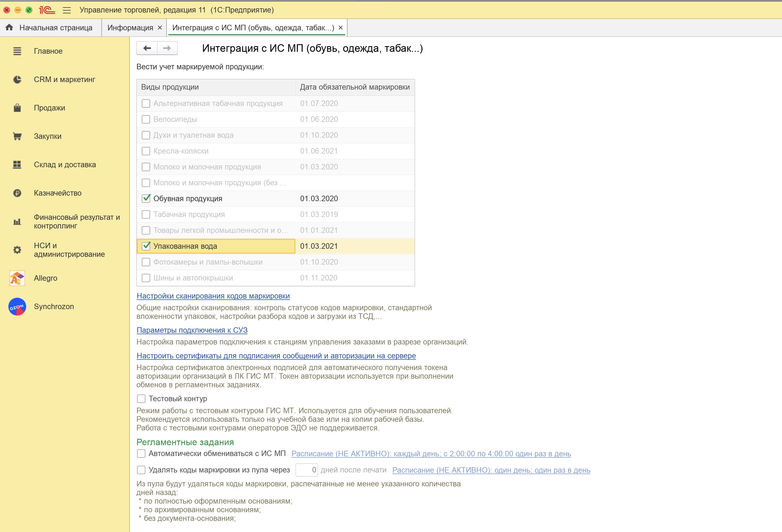Select the Духи и туалетная вода row
The image size is (782, 532).
coord(276,135)
